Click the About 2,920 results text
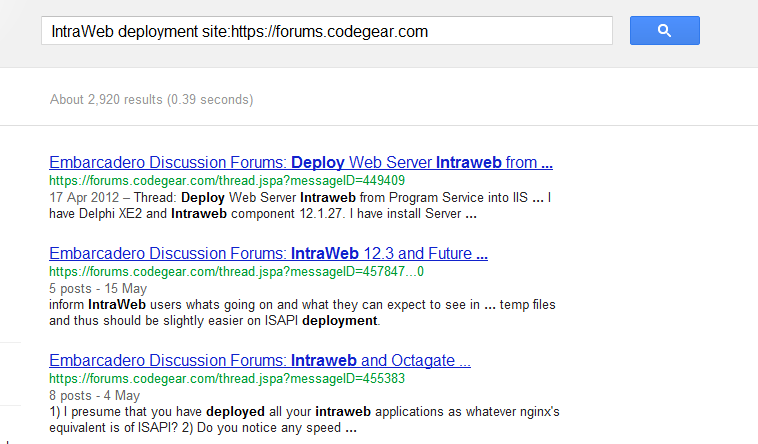The image size is (758, 444). (151, 100)
